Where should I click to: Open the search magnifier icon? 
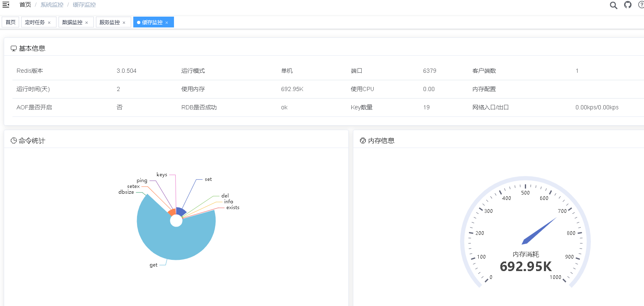coord(613,5)
